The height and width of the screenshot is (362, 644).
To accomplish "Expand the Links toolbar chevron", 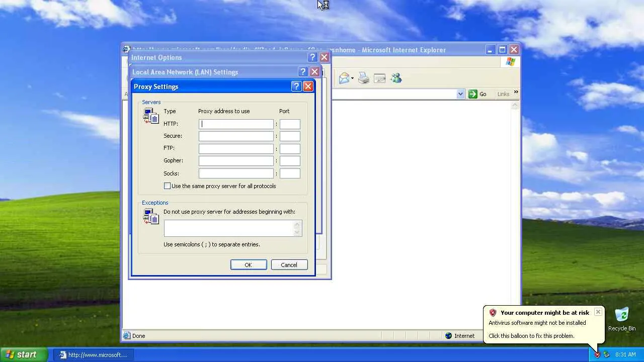I will tap(516, 93).
